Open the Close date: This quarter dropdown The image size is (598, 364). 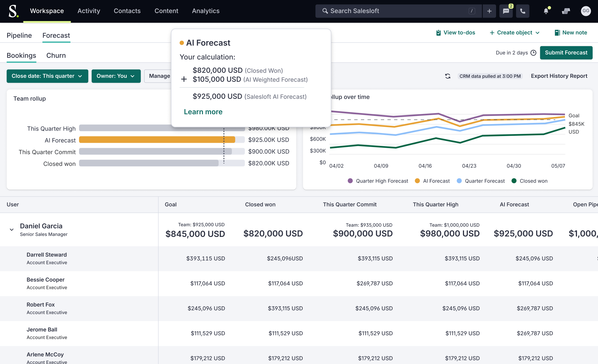click(47, 76)
